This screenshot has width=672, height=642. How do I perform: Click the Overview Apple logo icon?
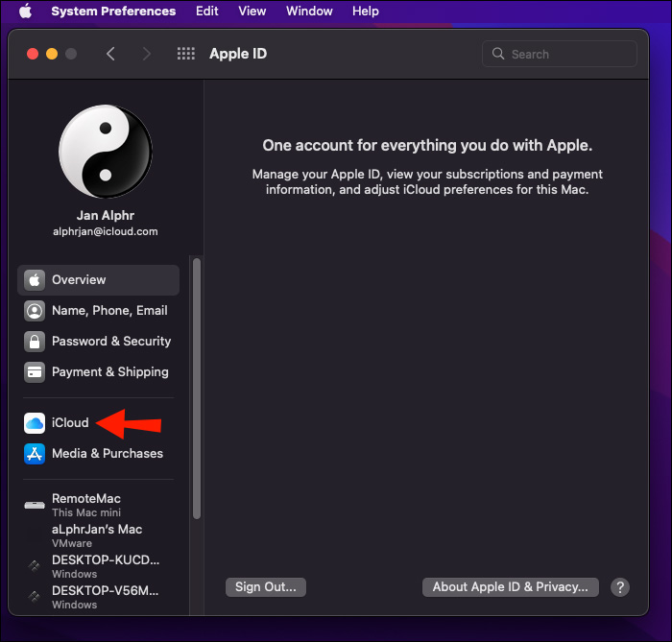tap(35, 280)
